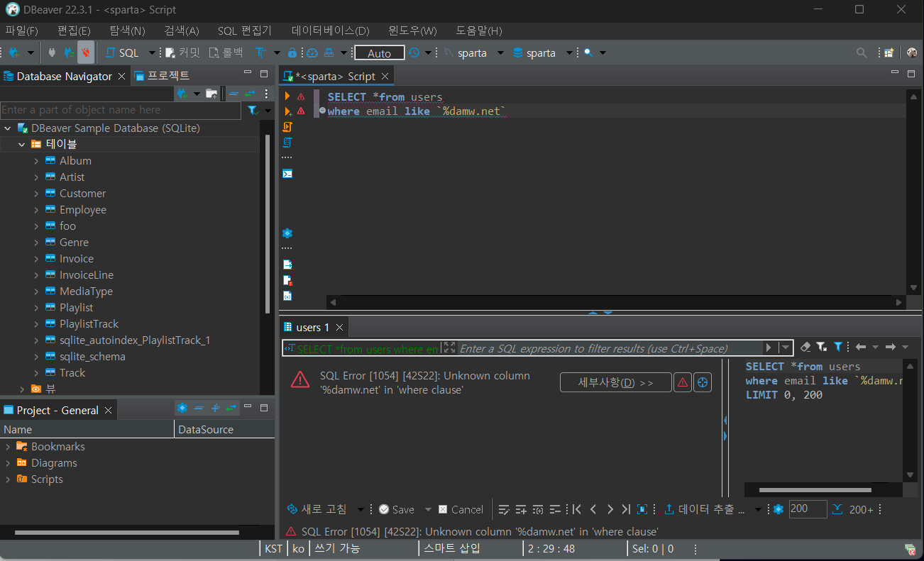
Task: Click the 200 fetch size input box
Action: [x=808, y=509]
